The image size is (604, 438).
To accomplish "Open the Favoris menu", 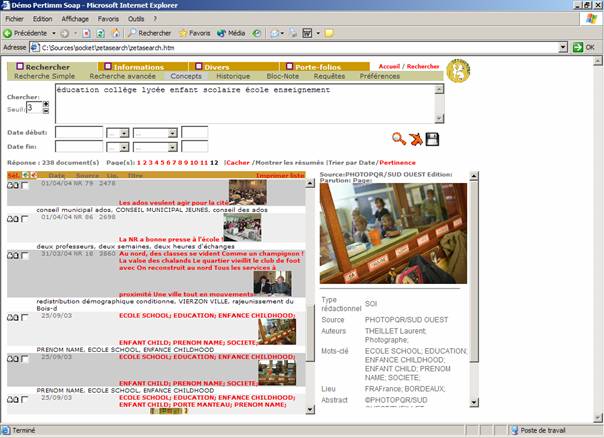I will point(108,19).
